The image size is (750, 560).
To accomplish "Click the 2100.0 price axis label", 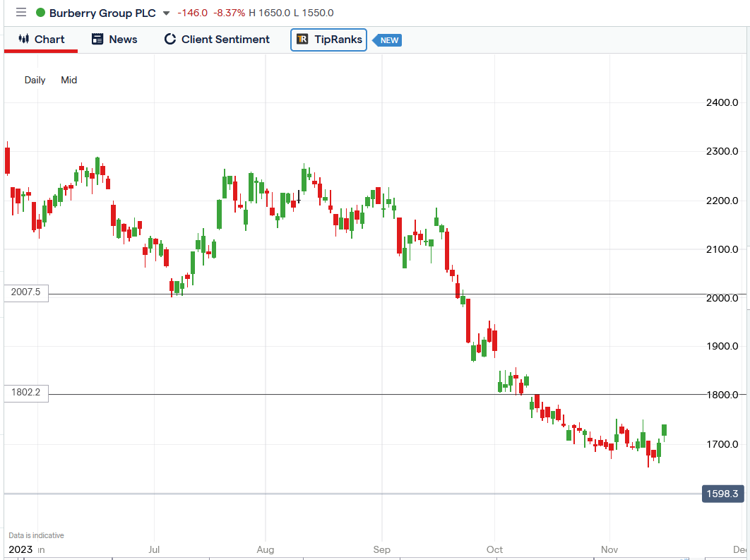I will (x=722, y=249).
